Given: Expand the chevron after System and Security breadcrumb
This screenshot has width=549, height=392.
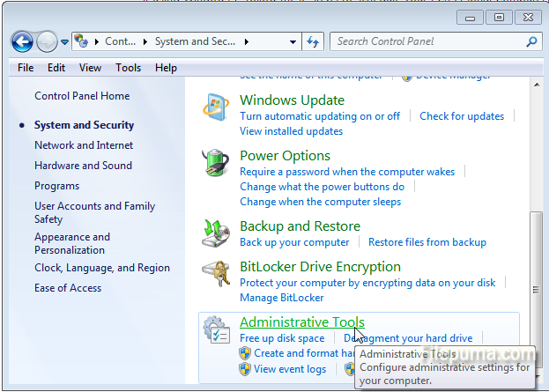Looking at the screenshot, I should (247, 41).
